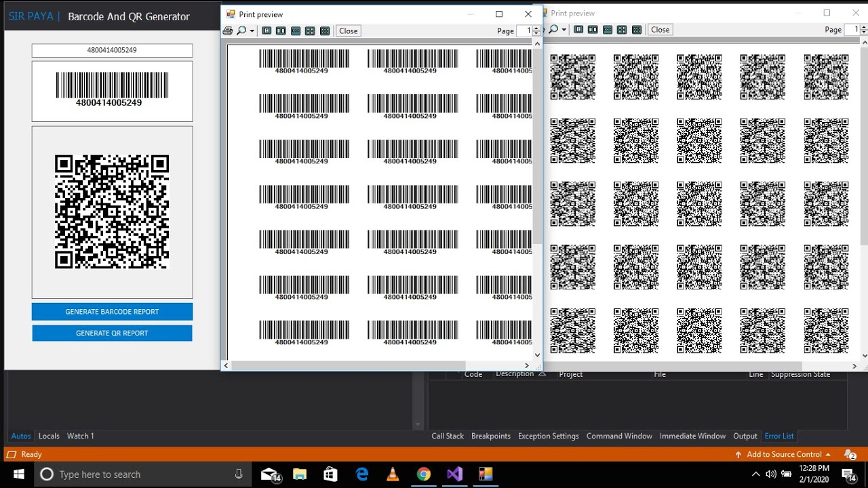Open Visual Studio notifications icon in status bar
The height and width of the screenshot is (488, 868).
click(x=850, y=454)
